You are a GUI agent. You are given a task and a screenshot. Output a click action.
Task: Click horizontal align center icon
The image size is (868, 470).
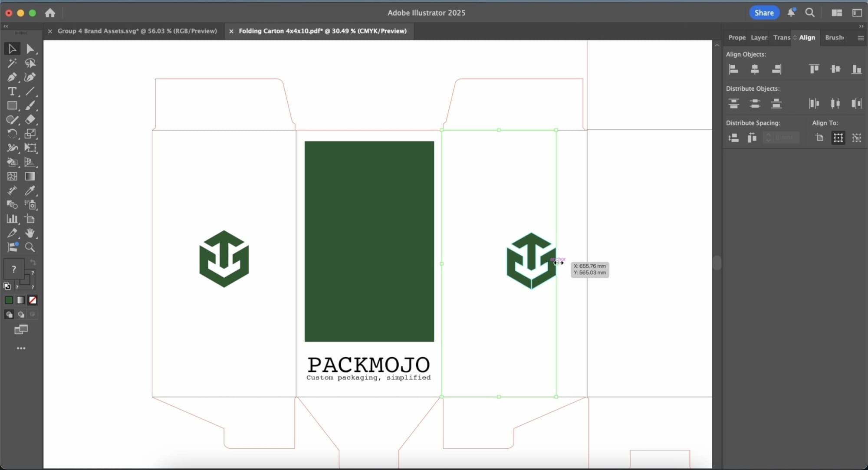(755, 69)
